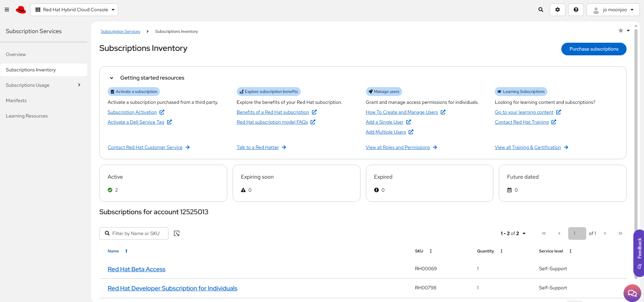The width and height of the screenshot is (644, 302).
Task: Click external link icon beside Subscription Activation
Action: point(162,112)
